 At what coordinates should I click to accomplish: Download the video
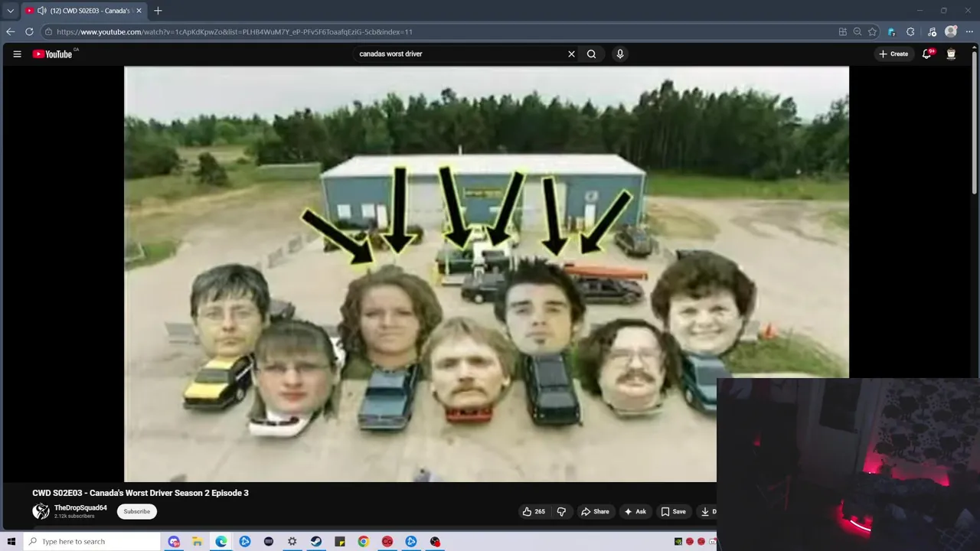(707, 511)
